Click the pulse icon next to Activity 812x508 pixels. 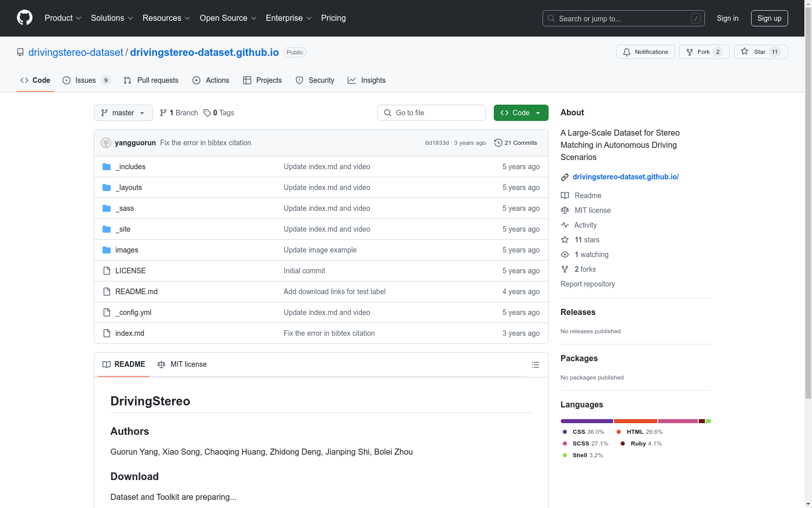click(x=565, y=225)
